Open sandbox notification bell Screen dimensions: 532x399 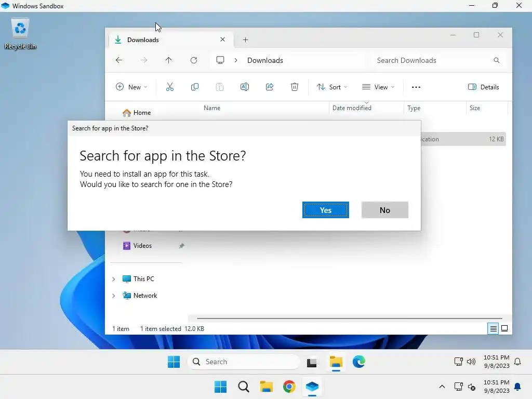point(517,362)
